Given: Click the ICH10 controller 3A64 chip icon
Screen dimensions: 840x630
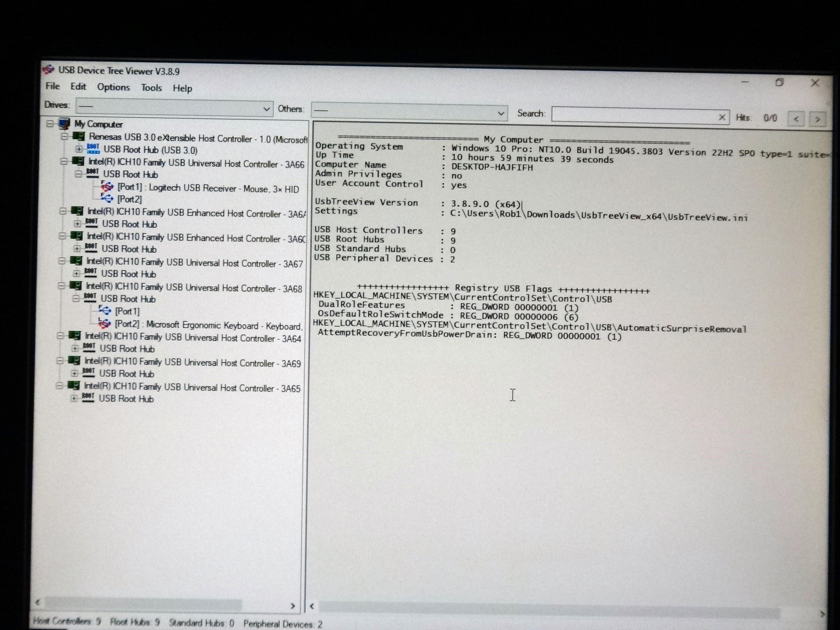Looking at the screenshot, I should click(75, 335).
